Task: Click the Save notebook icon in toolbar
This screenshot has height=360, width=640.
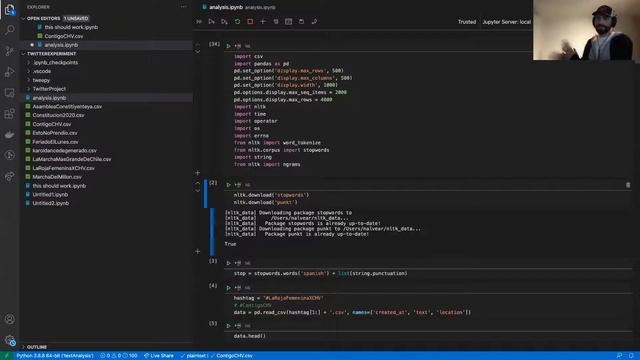Action: 301,22
